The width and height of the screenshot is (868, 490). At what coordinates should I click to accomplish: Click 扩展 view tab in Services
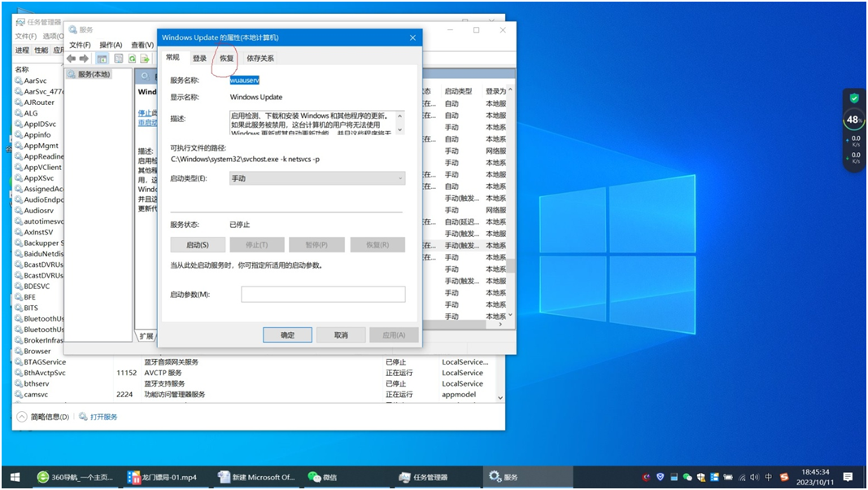tap(146, 336)
